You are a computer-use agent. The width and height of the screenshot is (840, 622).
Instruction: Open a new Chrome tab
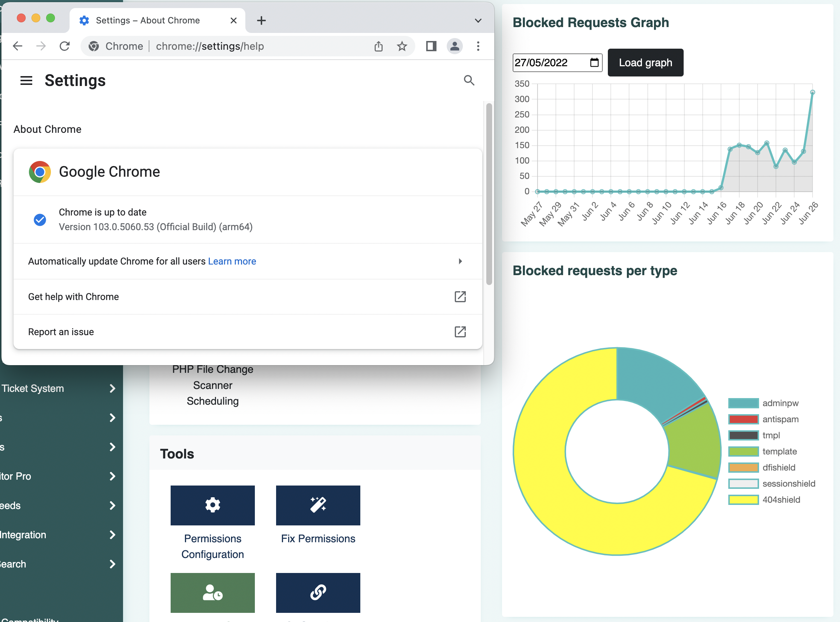[x=261, y=20]
